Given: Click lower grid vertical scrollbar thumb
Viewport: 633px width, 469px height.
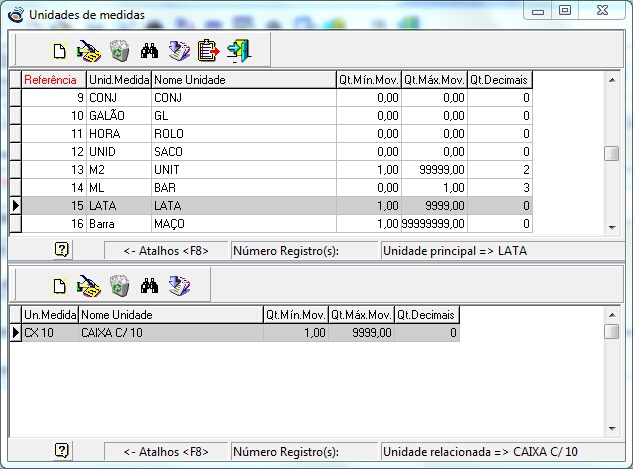Looking at the screenshot, I should (612, 331).
